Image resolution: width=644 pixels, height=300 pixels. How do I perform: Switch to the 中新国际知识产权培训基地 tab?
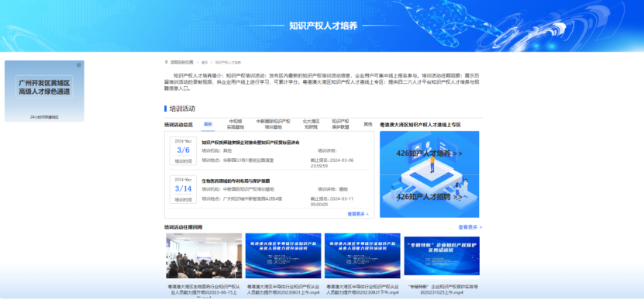(273, 124)
